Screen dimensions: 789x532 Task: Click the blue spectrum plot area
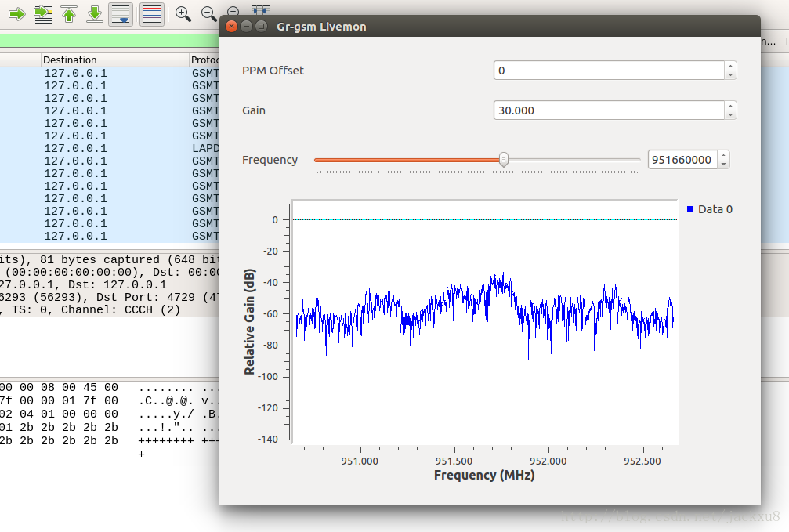(485, 323)
